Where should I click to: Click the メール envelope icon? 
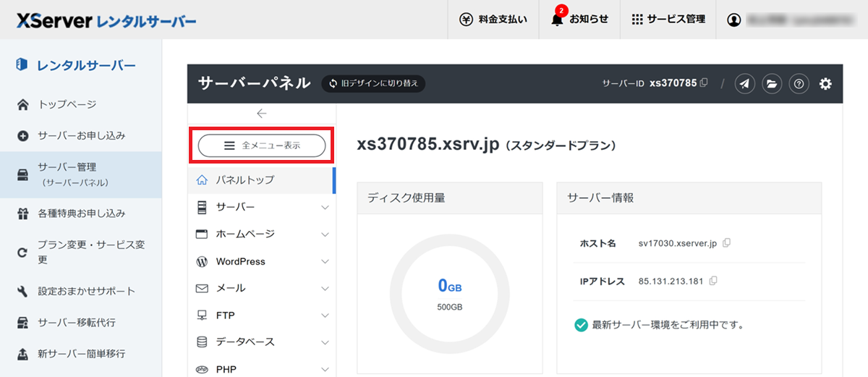tap(202, 288)
